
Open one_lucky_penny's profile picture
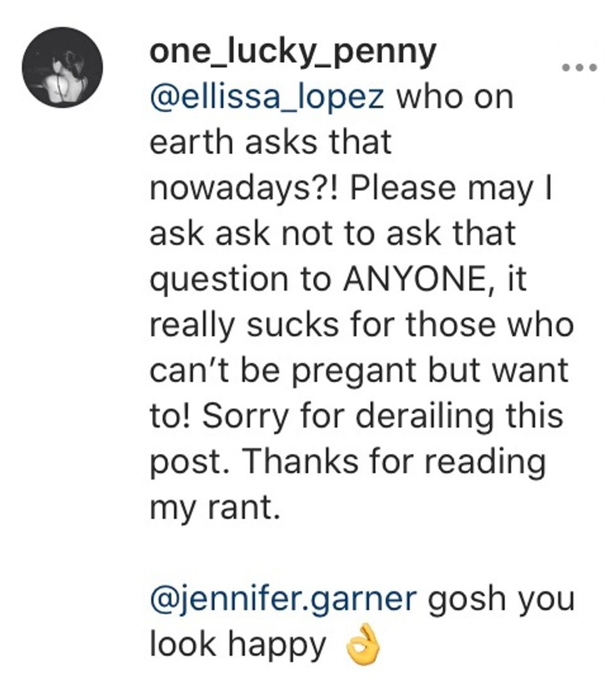click(62, 68)
